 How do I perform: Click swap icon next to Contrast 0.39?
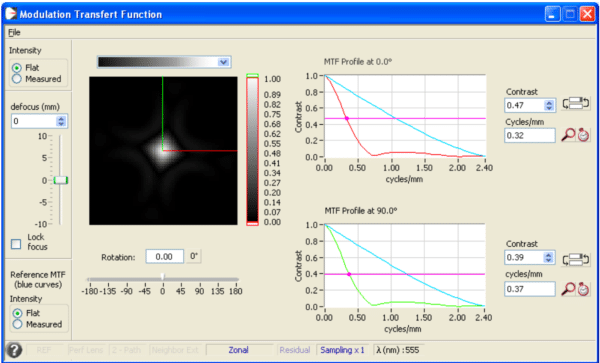pyautogui.click(x=576, y=260)
